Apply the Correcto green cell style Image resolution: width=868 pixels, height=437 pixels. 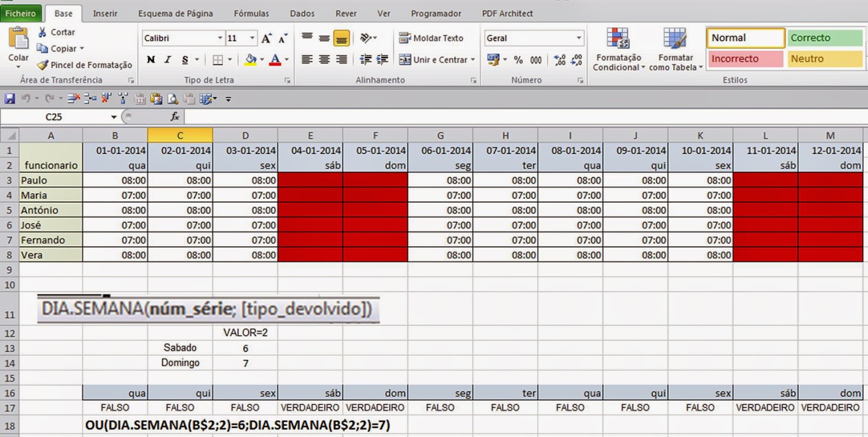[x=825, y=38]
